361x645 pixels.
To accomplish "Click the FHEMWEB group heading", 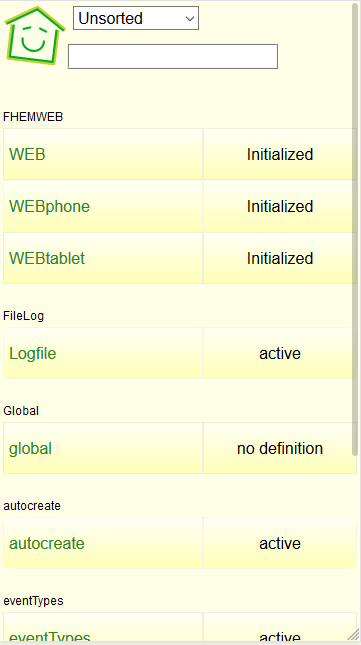I will [x=33, y=117].
